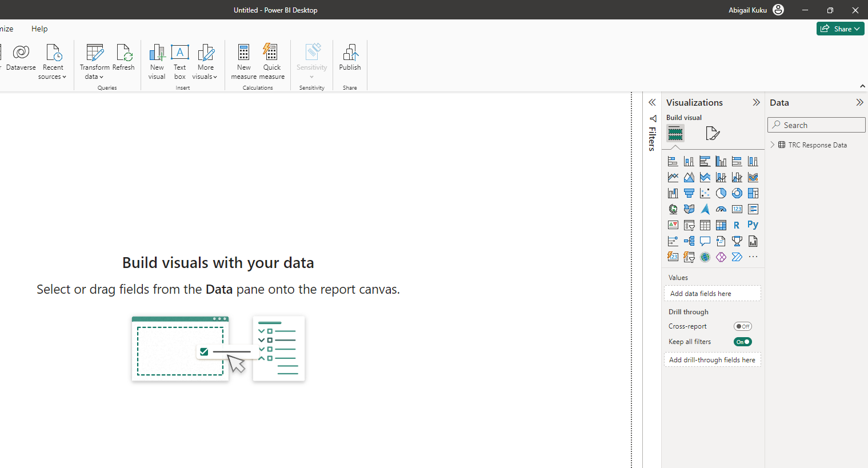Select the line chart visual
Screen dimensions: 868x468
coord(673,177)
